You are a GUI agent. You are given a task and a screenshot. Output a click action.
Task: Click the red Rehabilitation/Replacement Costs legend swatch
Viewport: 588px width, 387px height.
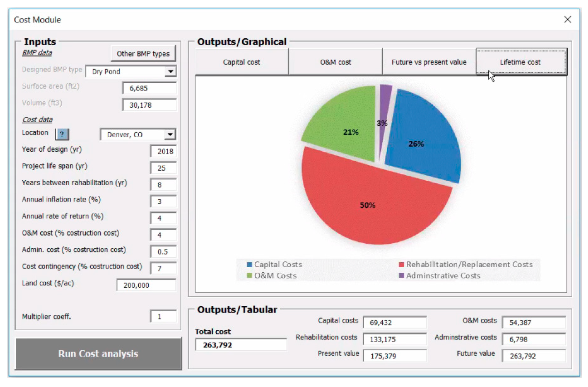401,264
